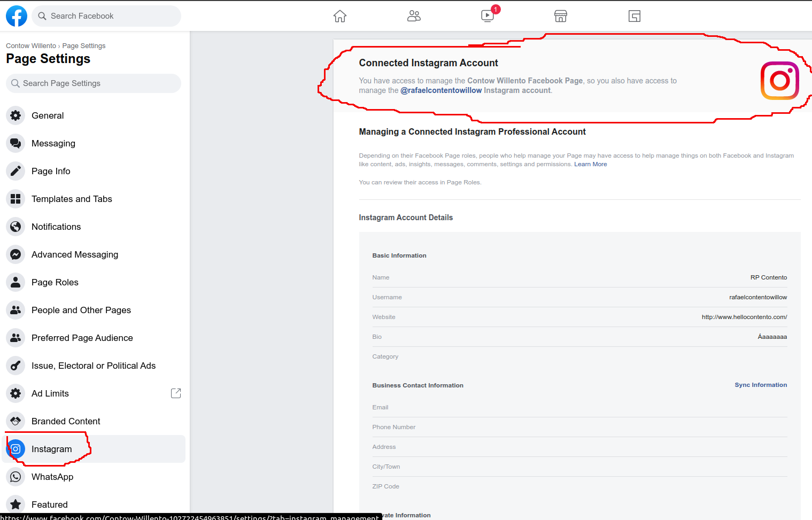Click the People and Other Pages icon
The image size is (812, 520).
pos(16,310)
